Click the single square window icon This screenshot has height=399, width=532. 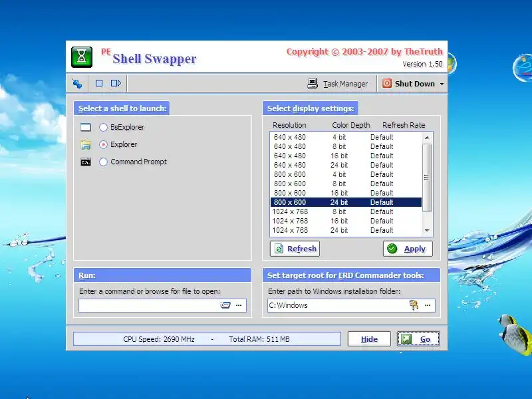coord(99,83)
